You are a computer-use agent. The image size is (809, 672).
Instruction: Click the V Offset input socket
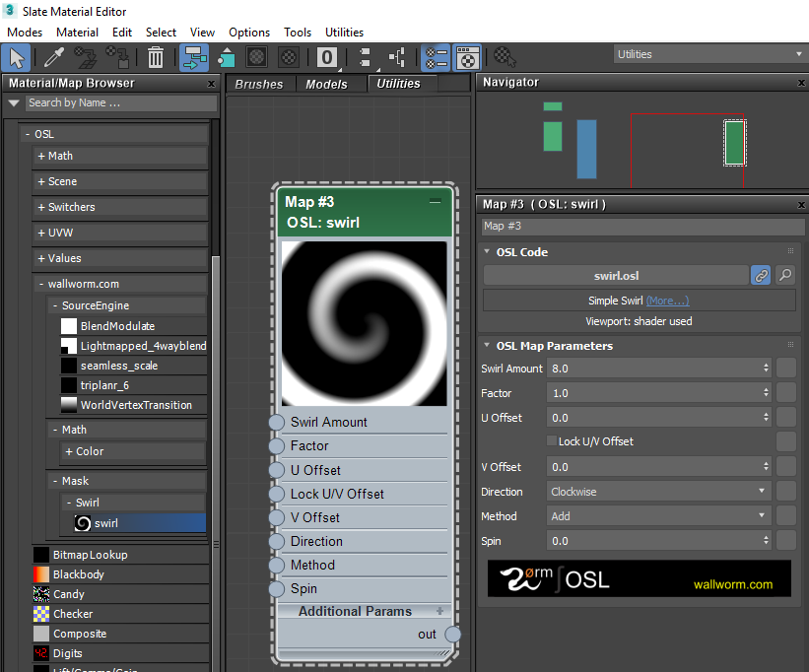click(277, 517)
